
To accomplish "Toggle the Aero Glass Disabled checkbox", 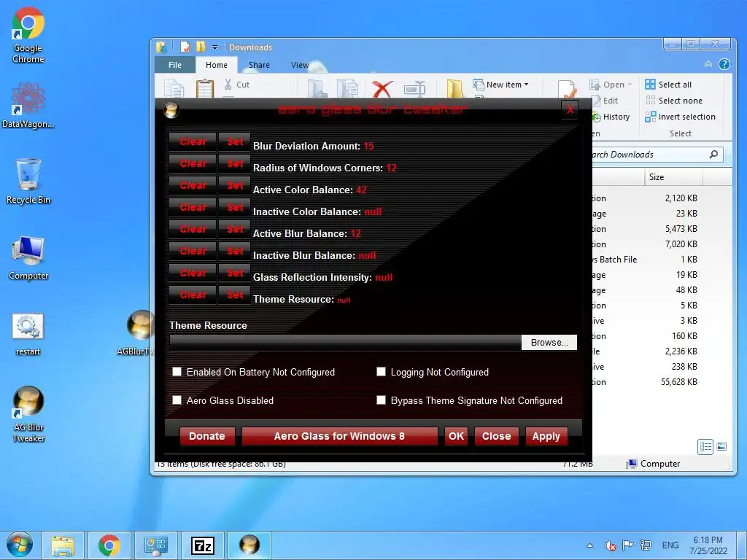I will (x=177, y=400).
